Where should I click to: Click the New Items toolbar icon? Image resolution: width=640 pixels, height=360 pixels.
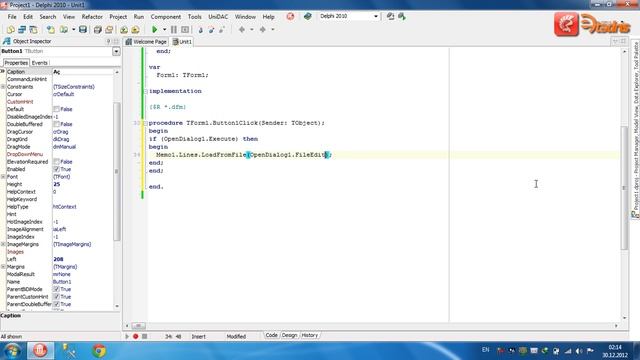point(11,29)
